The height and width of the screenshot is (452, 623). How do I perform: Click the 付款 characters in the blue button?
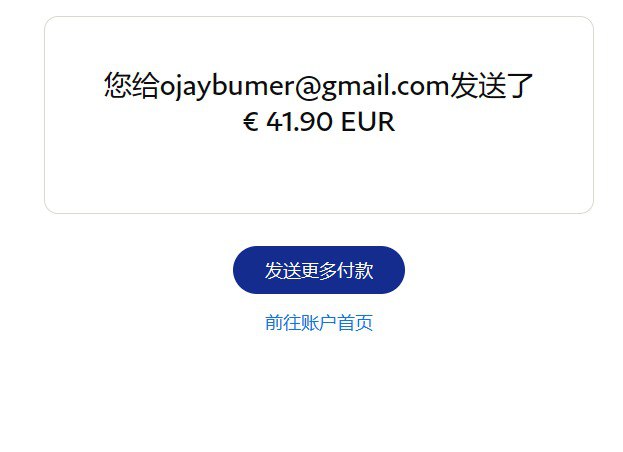pos(355,270)
